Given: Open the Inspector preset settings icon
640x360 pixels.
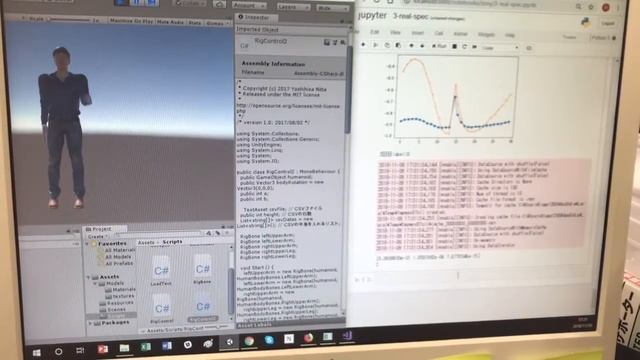Looking at the screenshot, I should (335, 42).
